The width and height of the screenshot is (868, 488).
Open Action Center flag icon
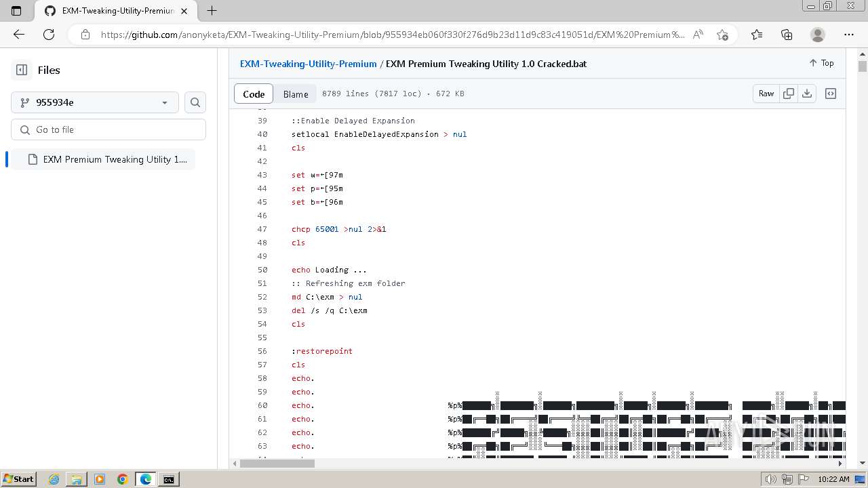click(803, 479)
